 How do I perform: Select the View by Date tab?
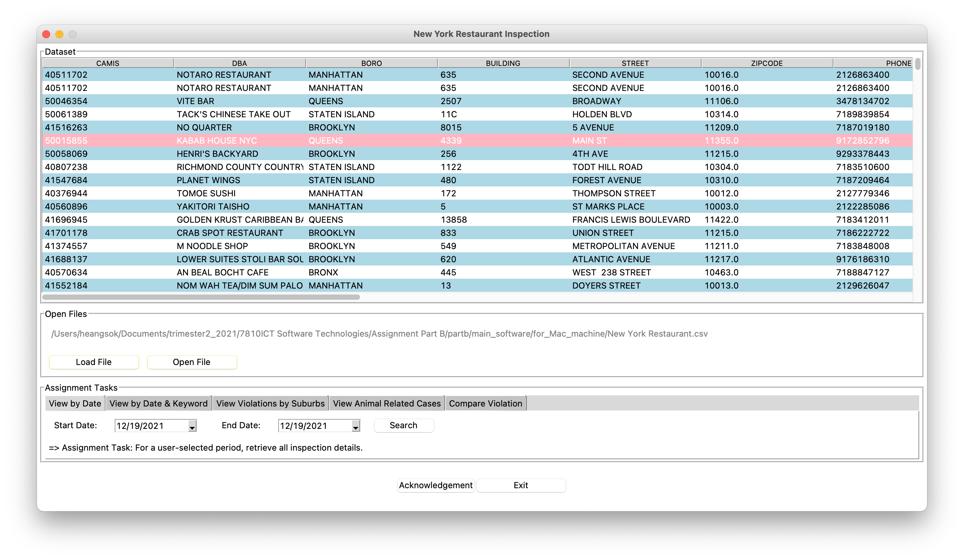click(x=75, y=403)
